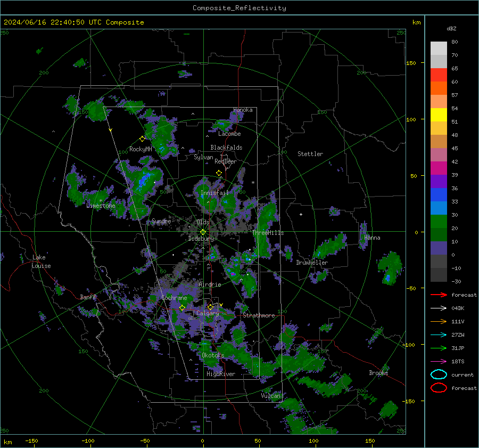Click the Innisfail city label
479x448 pixels.
(214, 193)
